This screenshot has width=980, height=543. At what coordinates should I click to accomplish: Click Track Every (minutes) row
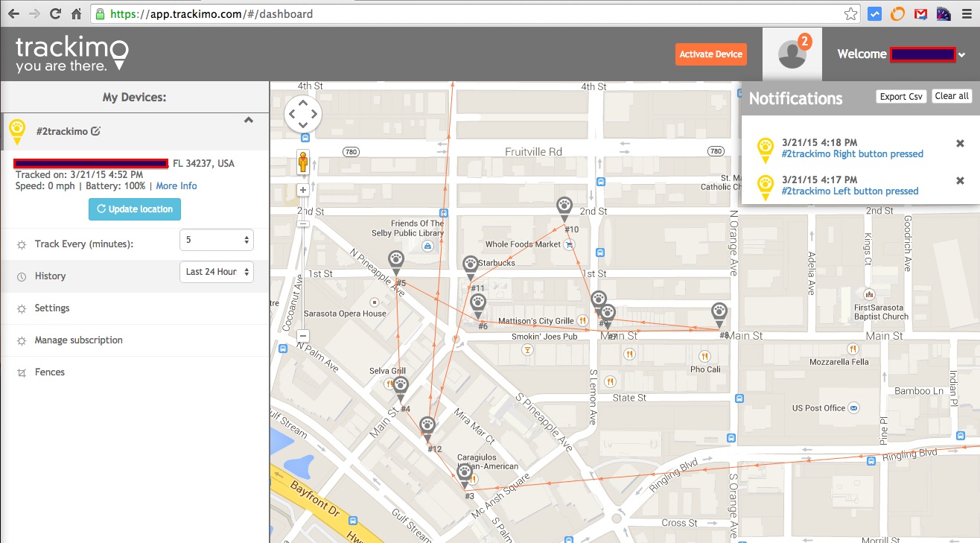tap(134, 244)
